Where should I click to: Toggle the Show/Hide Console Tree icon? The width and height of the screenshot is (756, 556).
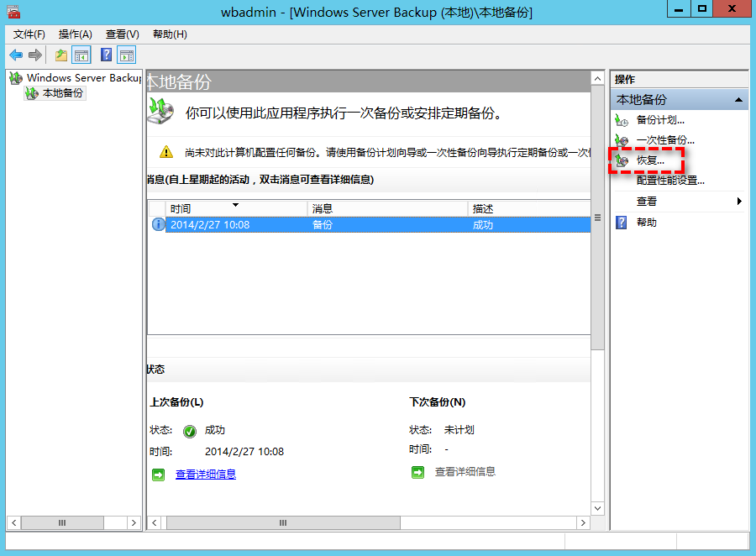click(x=81, y=55)
